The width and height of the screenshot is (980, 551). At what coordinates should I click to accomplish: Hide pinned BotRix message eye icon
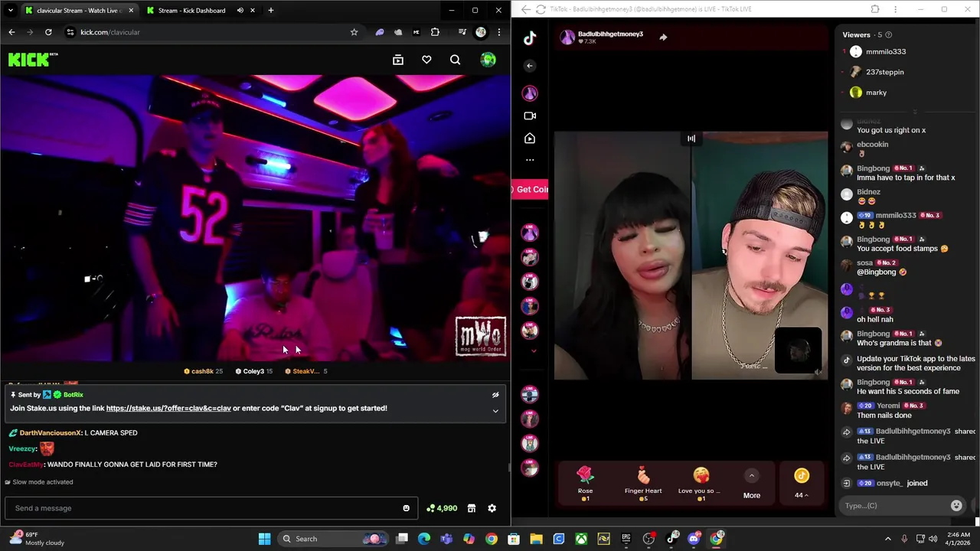coord(495,395)
